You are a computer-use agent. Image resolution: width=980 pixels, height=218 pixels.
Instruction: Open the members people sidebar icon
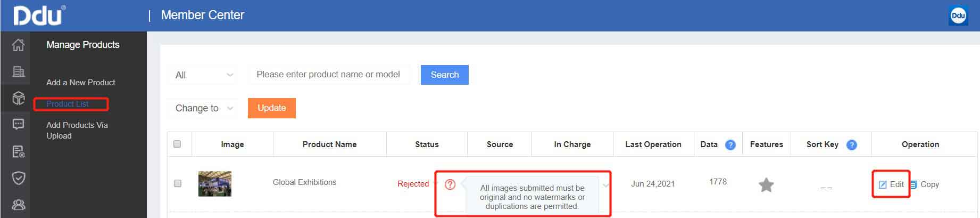coord(18,205)
